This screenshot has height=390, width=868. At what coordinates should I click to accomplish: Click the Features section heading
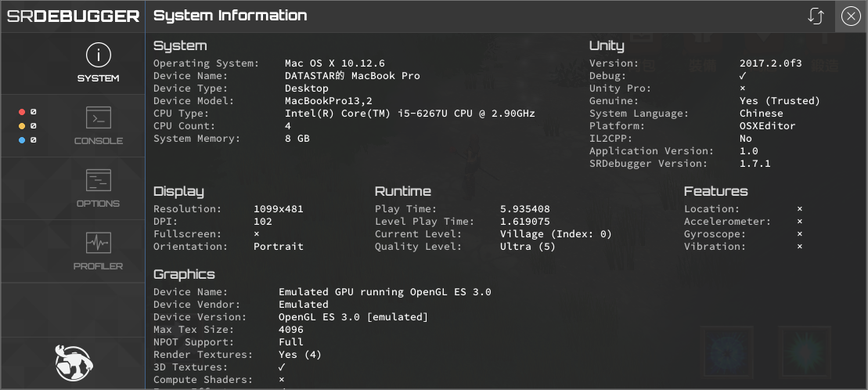pyautogui.click(x=716, y=191)
